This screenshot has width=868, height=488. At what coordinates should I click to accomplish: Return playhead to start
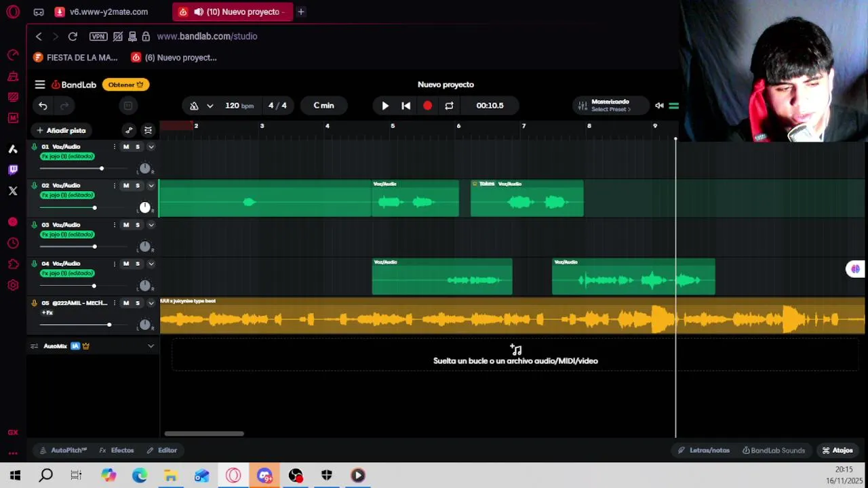[406, 106]
